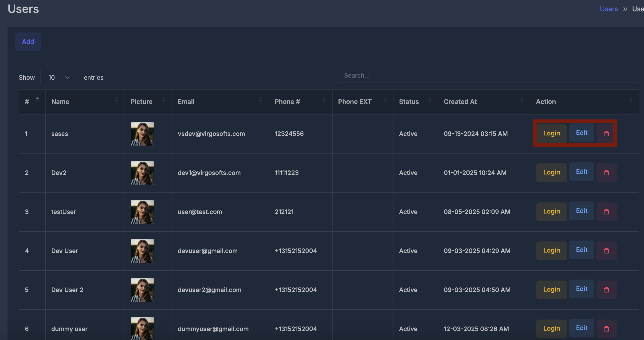Click the Action column sort arrows
This screenshot has height=340, width=644.
(631, 99)
